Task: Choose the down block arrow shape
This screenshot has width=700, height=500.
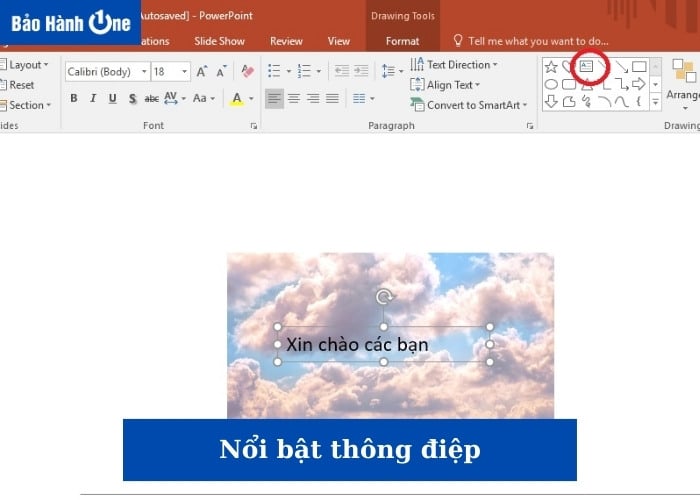Action: (x=551, y=101)
